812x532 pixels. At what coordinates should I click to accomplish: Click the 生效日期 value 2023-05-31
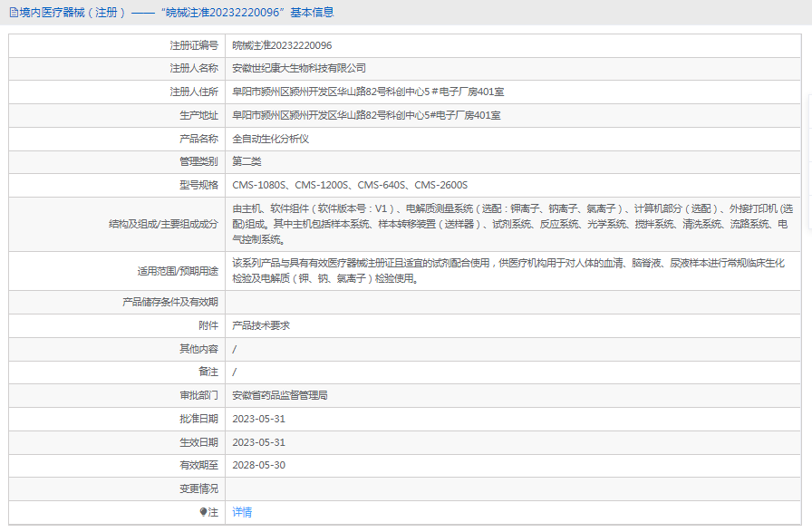click(x=258, y=442)
